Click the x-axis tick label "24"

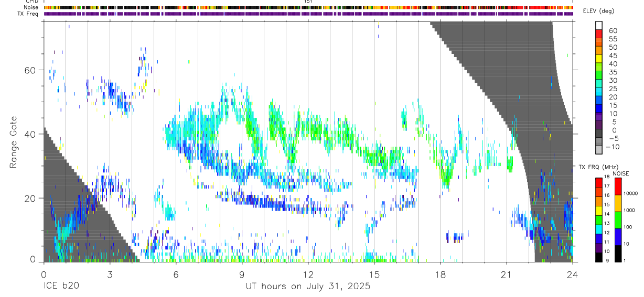pos(573,274)
